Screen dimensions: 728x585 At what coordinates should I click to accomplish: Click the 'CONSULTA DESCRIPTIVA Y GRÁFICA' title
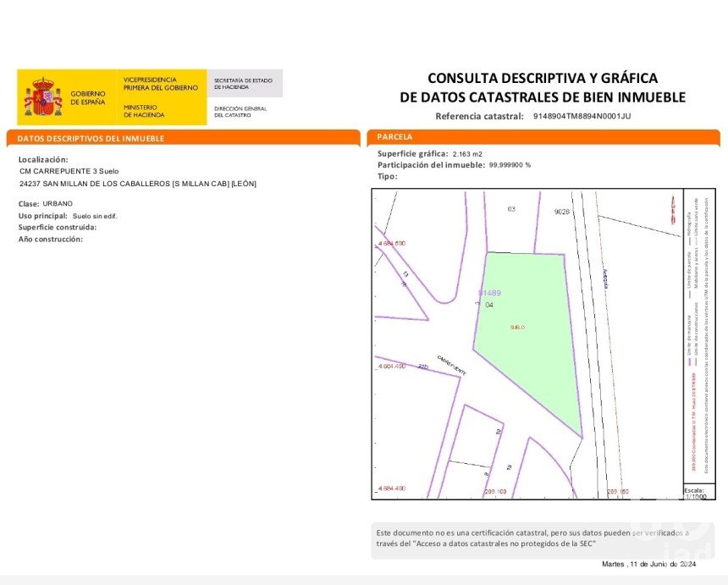click(x=543, y=78)
